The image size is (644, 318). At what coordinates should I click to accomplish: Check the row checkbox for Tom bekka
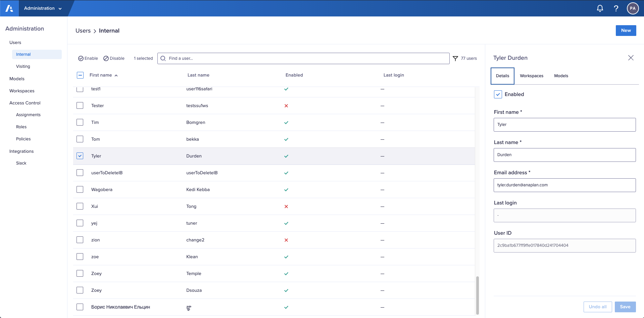[80, 139]
